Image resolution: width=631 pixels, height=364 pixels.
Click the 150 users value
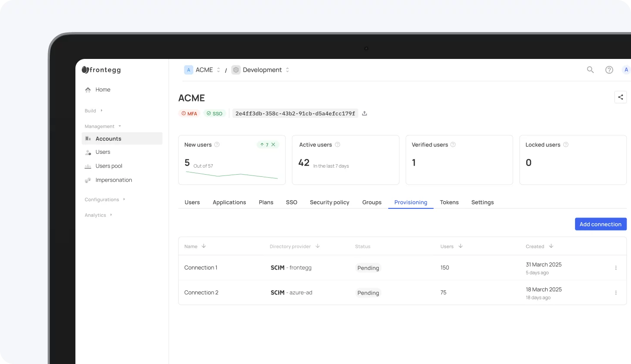tap(445, 268)
